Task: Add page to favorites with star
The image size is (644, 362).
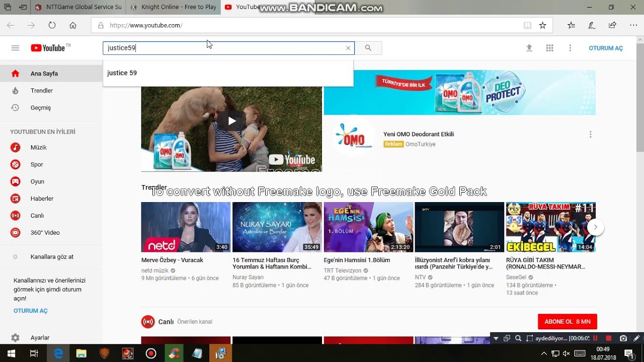Action: pyautogui.click(x=542, y=25)
